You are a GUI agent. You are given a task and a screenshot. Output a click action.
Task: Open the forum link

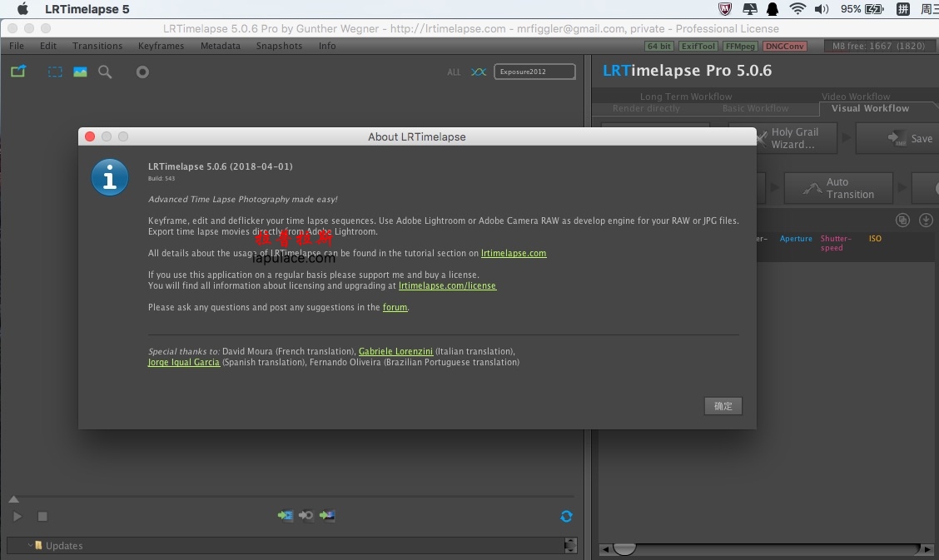click(x=395, y=307)
